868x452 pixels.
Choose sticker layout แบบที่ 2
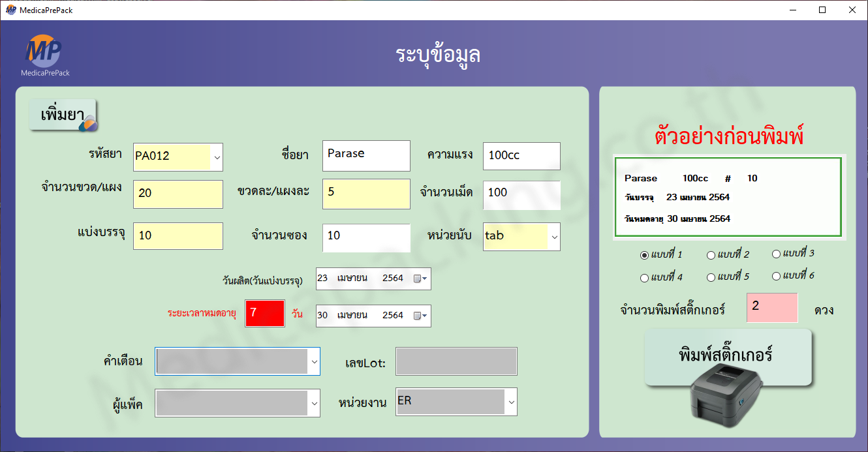[x=711, y=255]
